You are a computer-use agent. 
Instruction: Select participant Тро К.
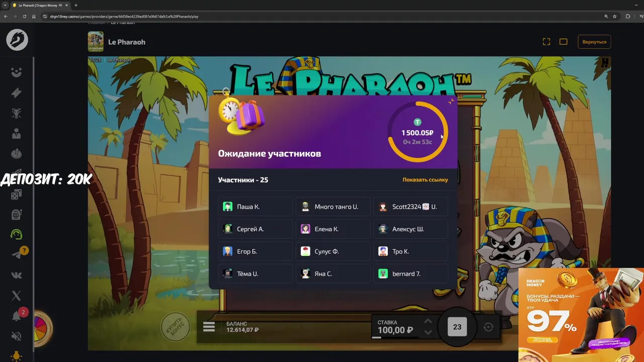[411, 251]
